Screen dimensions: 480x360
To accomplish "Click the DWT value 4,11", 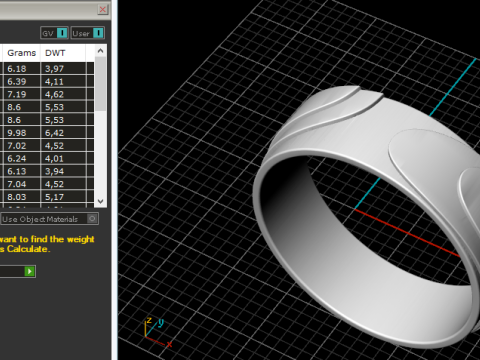I will 54,82.
